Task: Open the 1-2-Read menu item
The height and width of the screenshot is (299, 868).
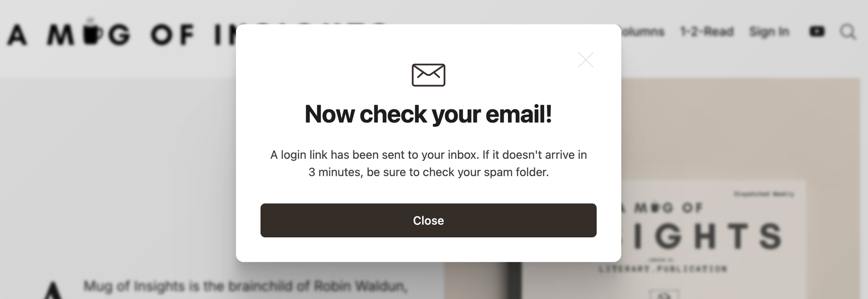Action: click(x=707, y=32)
